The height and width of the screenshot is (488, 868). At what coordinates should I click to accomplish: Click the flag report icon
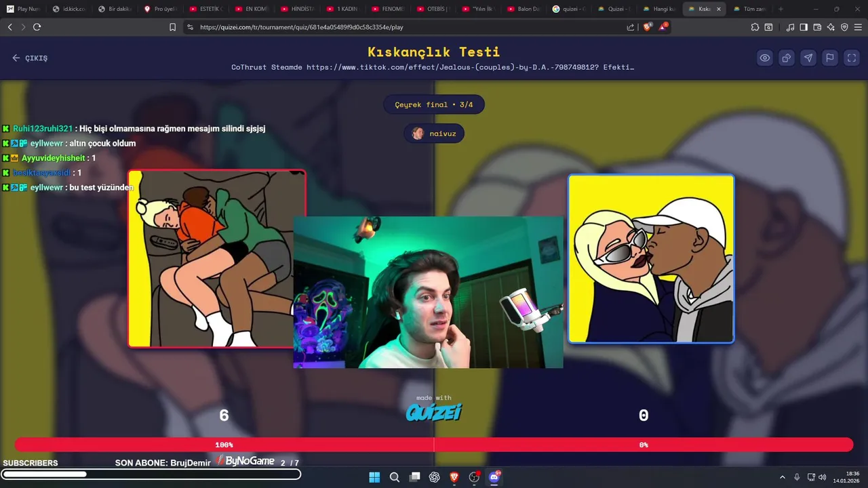coord(830,58)
